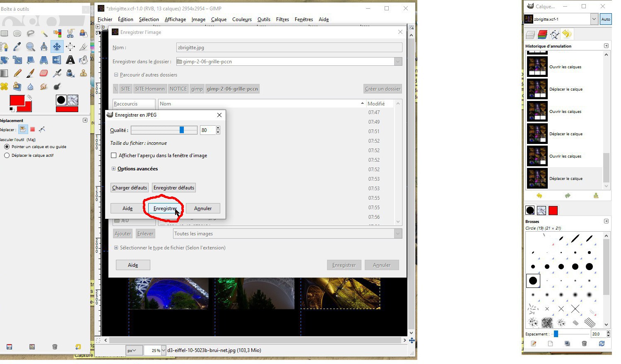Select the Ellipse Select tool

coord(17,34)
